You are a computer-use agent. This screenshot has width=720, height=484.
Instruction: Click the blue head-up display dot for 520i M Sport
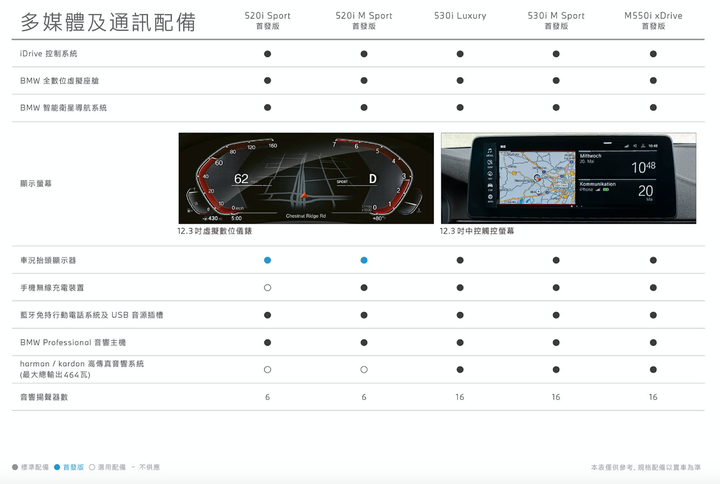pyautogui.click(x=364, y=260)
